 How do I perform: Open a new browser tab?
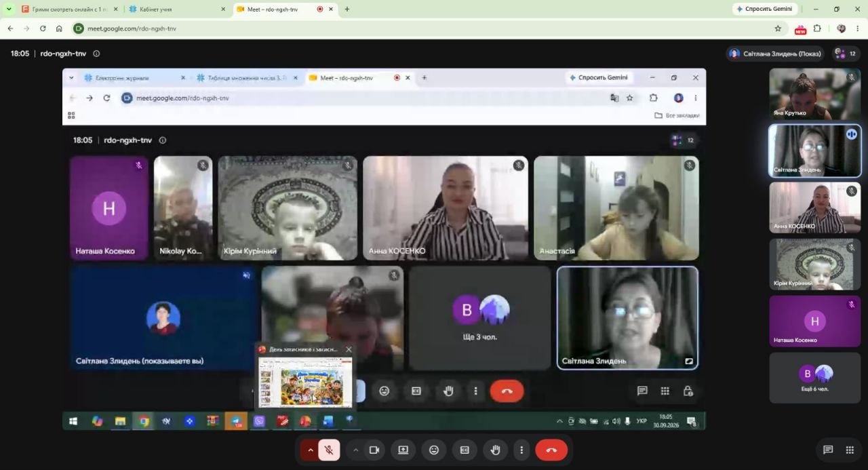(347, 9)
